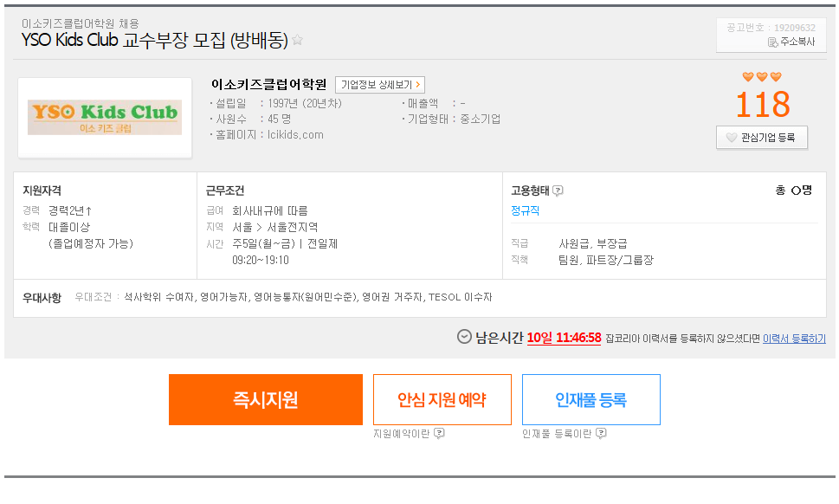Click working hours 09:20~19:10 text
The image size is (839, 504).
(x=261, y=261)
